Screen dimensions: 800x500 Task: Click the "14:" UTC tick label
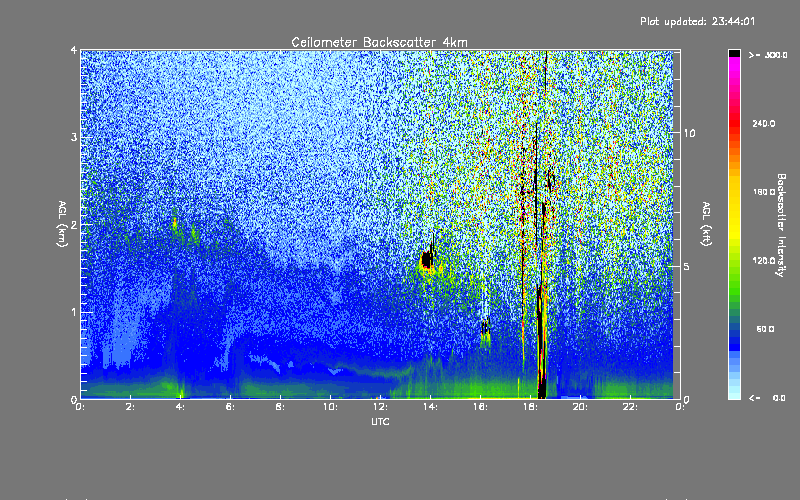coord(430,407)
